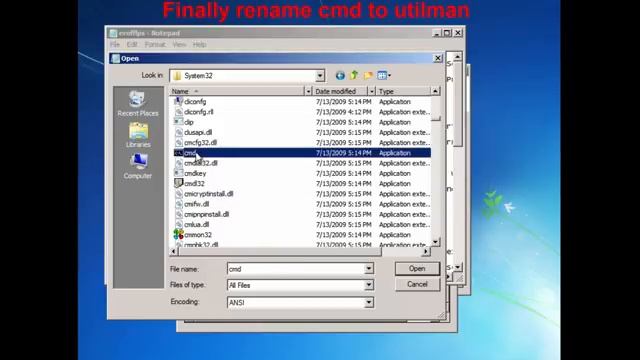Select the cmdkey file name
The width and height of the screenshot is (640, 360).
(x=195, y=173)
